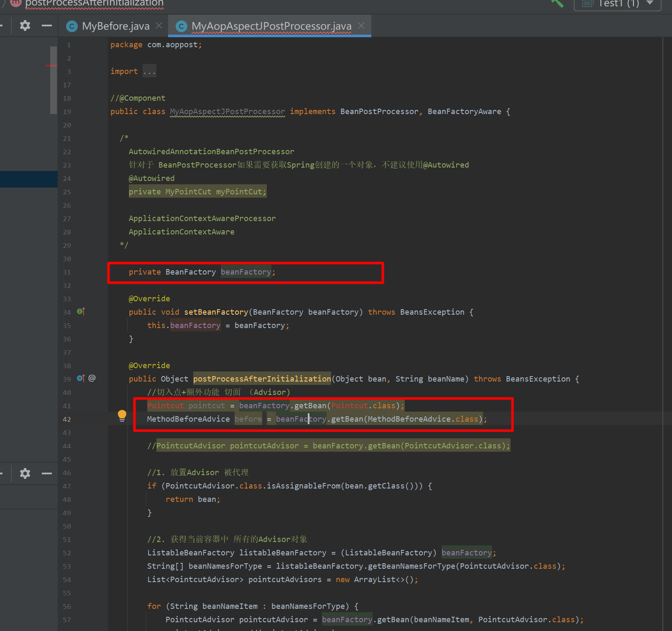Image resolution: width=672 pixels, height=631 pixels.
Task: Hide lower tool panel with minus icon
Action: (47, 473)
